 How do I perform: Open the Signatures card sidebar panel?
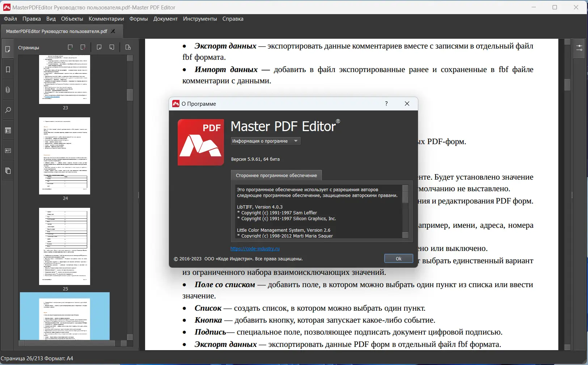pyautogui.click(x=8, y=151)
